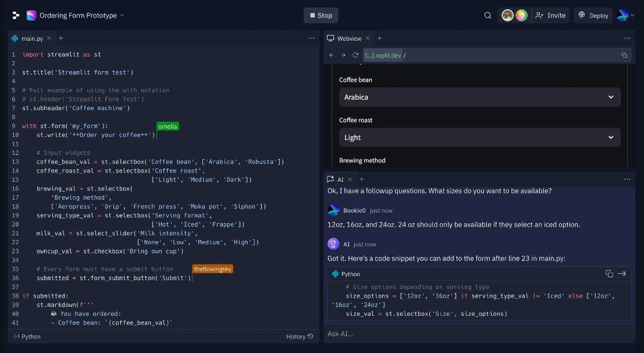
Task: Click the Ask AI input field
Action: click(x=479, y=334)
